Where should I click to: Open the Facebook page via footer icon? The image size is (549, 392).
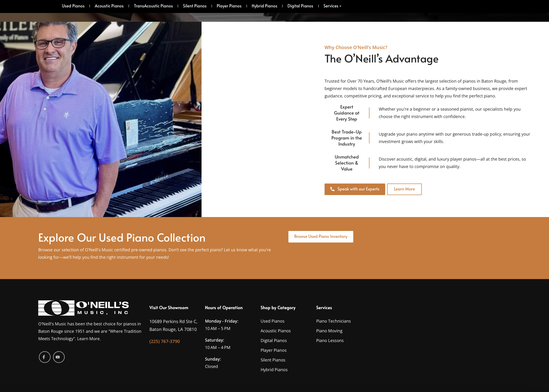(x=44, y=357)
